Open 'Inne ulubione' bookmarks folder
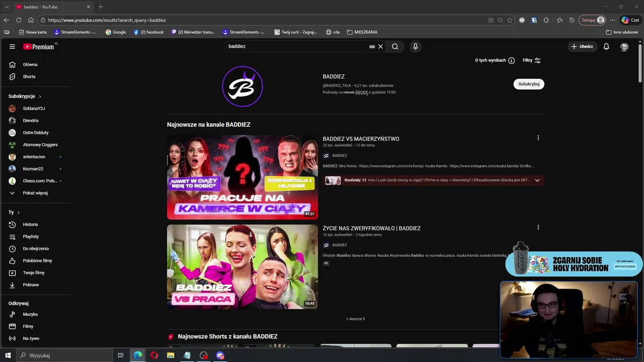The height and width of the screenshot is (362, 644). coord(622,32)
